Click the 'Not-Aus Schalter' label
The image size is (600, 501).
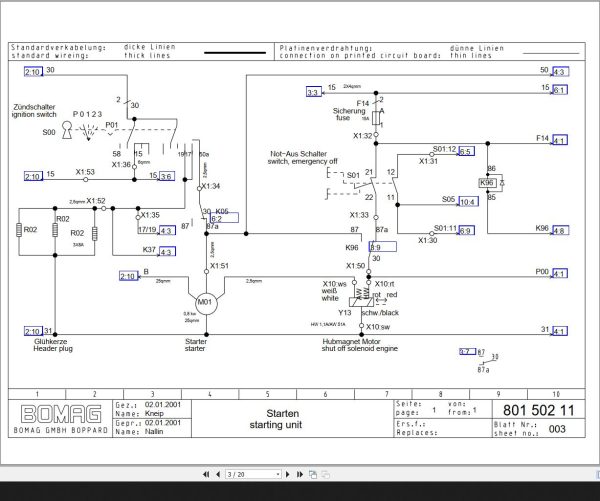(x=298, y=154)
